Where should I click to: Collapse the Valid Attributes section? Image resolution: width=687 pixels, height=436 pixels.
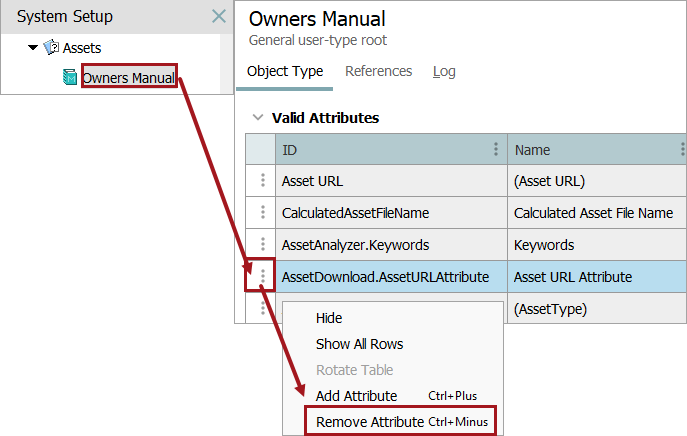click(258, 117)
